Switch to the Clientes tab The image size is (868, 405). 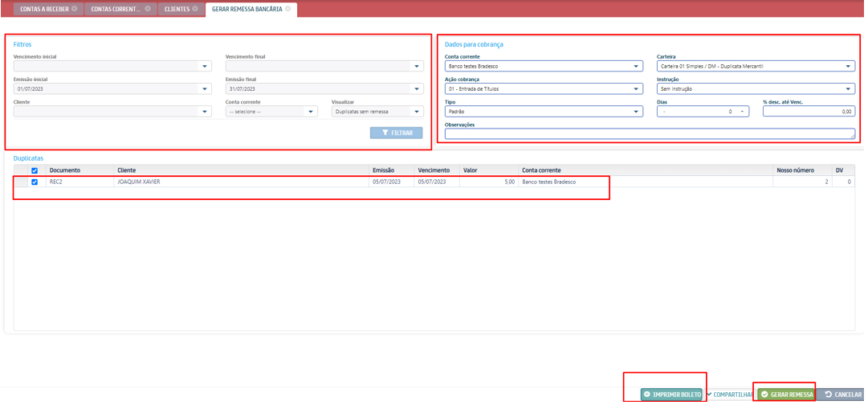point(177,9)
